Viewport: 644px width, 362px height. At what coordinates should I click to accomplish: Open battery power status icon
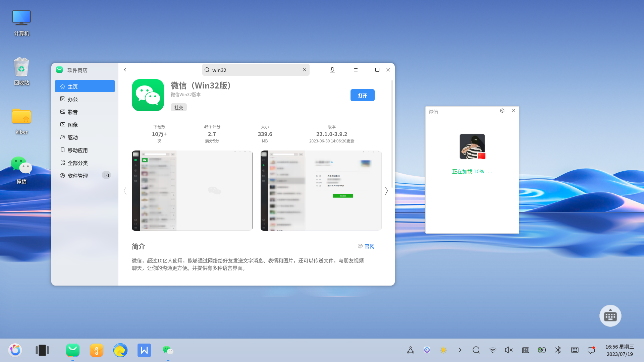tap(542, 350)
